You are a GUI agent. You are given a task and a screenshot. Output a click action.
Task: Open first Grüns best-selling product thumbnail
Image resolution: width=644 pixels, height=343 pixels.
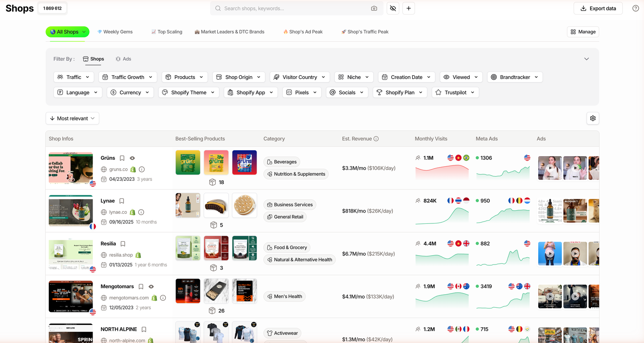[x=188, y=163]
